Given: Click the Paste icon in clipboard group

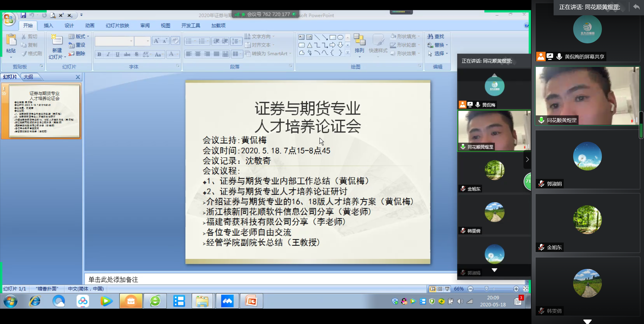Looking at the screenshot, I should [x=11, y=40].
